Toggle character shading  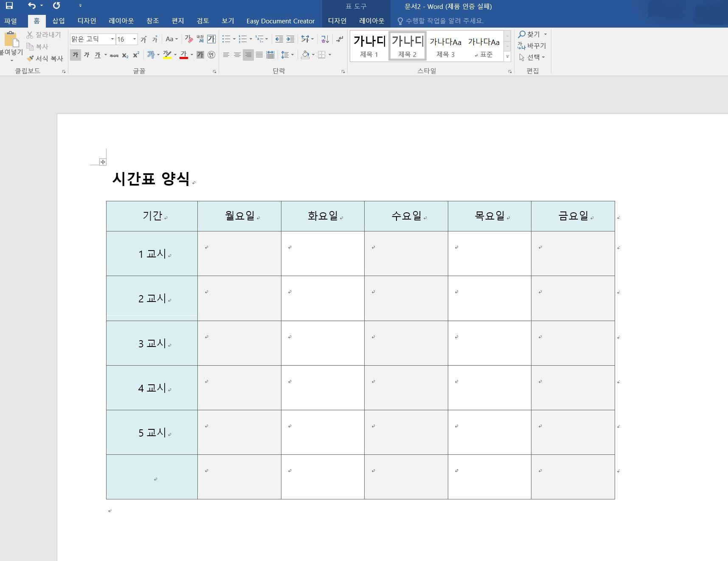coord(200,55)
